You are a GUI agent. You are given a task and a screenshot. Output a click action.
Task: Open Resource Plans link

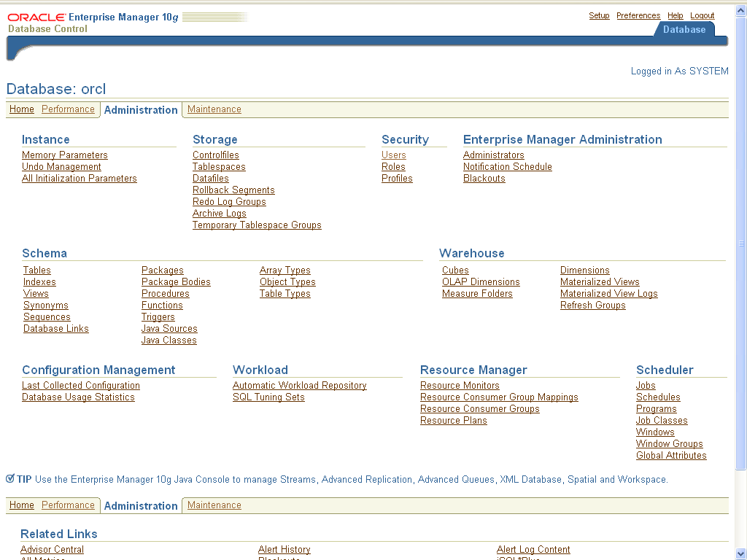[x=454, y=421]
